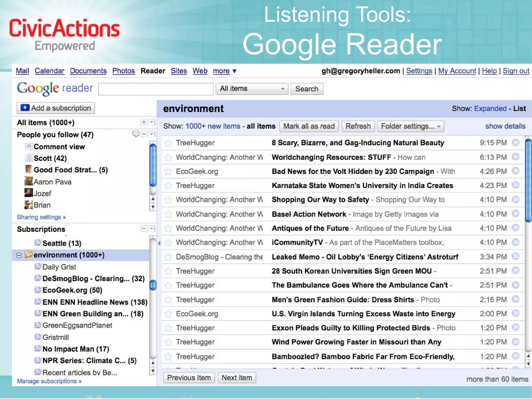This screenshot has height=399, width=532.
Task: Click the Search button
Action: coord(307,89)
